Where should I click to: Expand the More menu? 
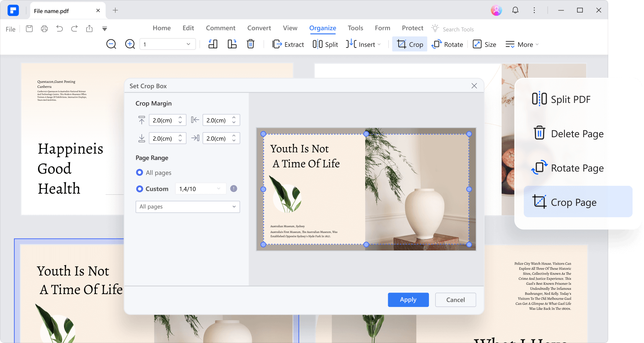coord(522,44)
